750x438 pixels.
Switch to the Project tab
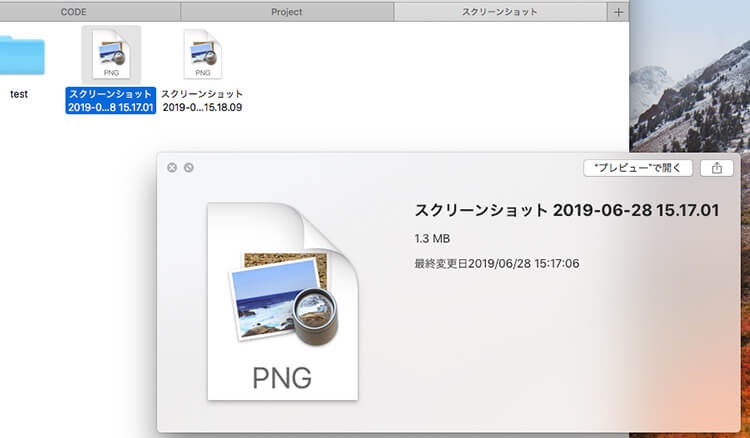tap(286, 11)
